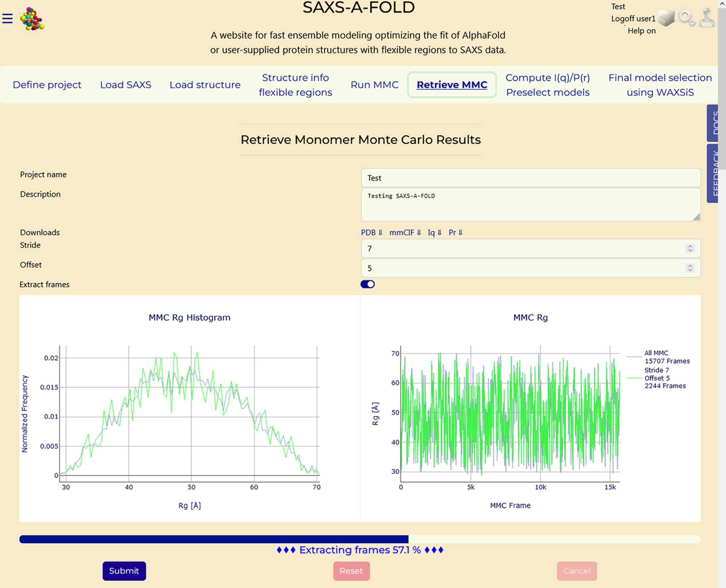Image resolution: width=726 pixels, height=588 pixels.
Task: Open Final model selection using WAXSiS tab
Action: (x=660, y=85)
